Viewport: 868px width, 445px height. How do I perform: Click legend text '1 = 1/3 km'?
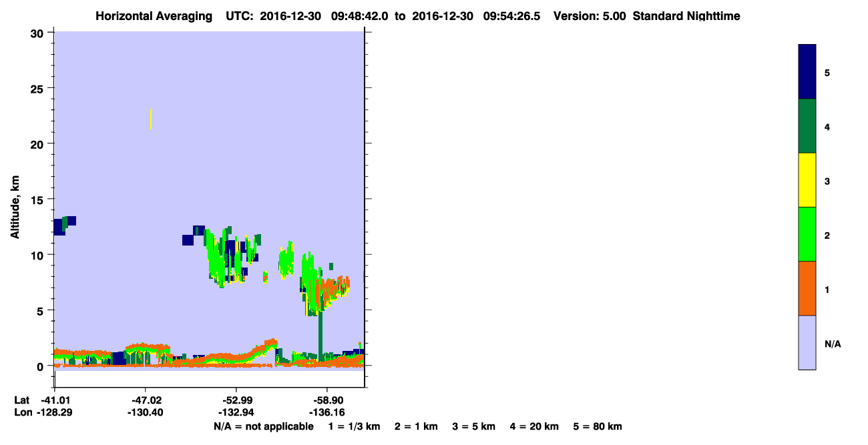point(355,426)
